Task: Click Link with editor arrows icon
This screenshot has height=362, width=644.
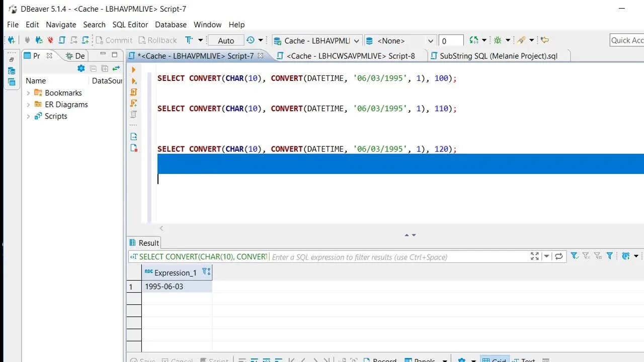Action: pos(116,68)
